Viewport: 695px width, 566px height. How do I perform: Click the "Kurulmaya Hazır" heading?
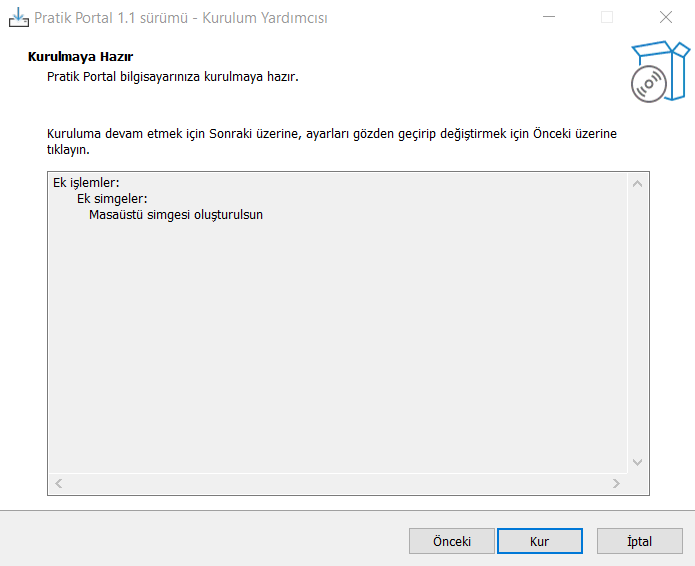(80, 58)
